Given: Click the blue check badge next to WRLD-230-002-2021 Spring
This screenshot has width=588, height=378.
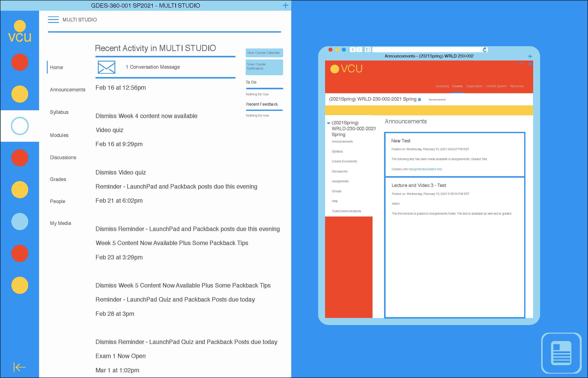Looking at the screenshot, I should click(x=419, y=99).
